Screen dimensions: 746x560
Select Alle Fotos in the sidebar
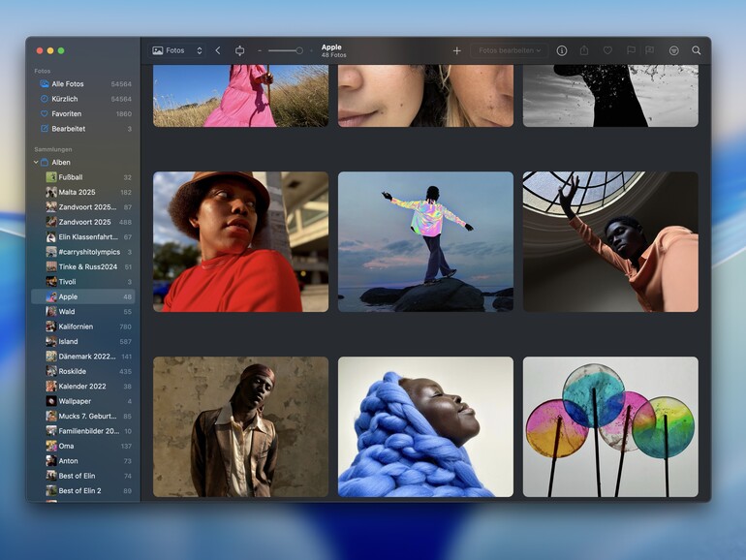[x=83, y=83]
